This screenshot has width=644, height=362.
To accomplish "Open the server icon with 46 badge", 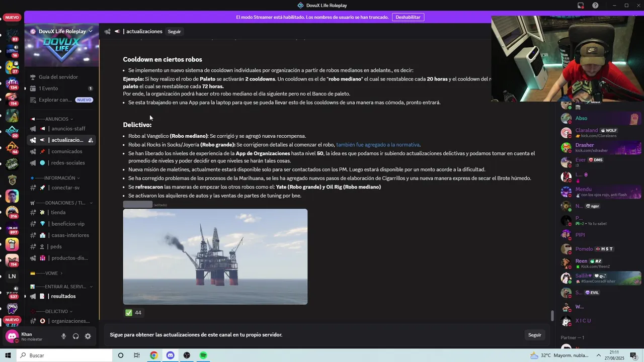I will (12, 147).
